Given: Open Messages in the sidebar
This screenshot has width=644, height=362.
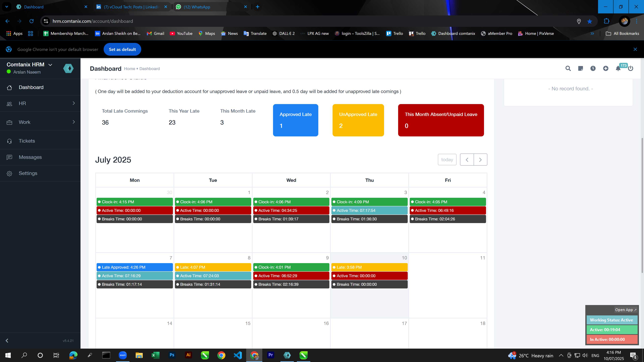Looking at the screenshot, I should pyautogui.click(x=40, y=157).
